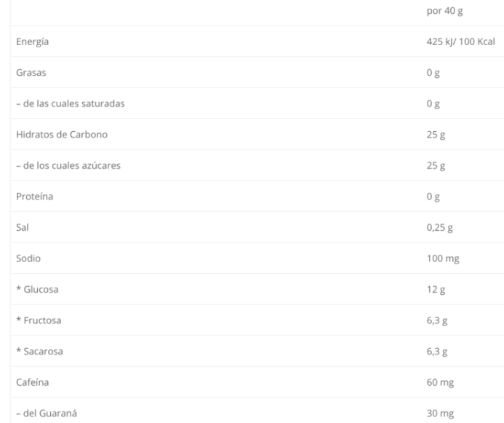504x423 pixels.
Task: Select the 'por 40 g' column header
Action: pyautogui.click(x=444, y=11)
